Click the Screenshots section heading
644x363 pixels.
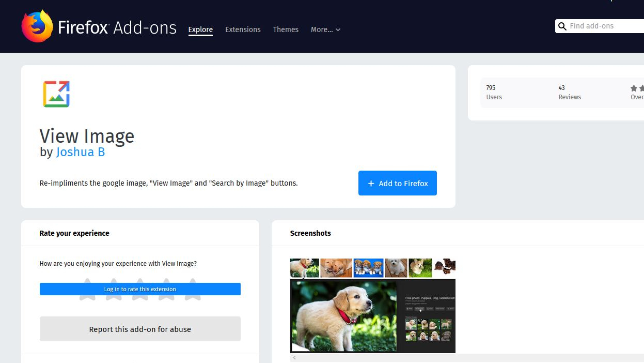(310, 233)
